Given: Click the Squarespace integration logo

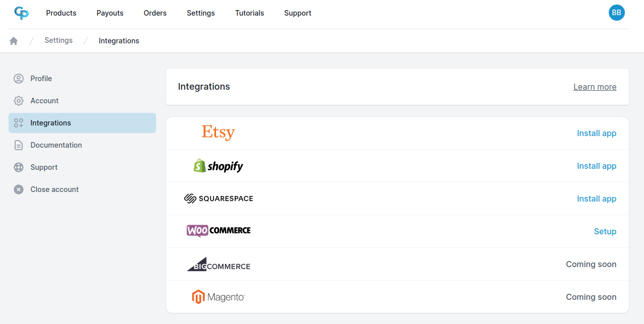Looking at the screenshot, I should [x=218, y=198].
